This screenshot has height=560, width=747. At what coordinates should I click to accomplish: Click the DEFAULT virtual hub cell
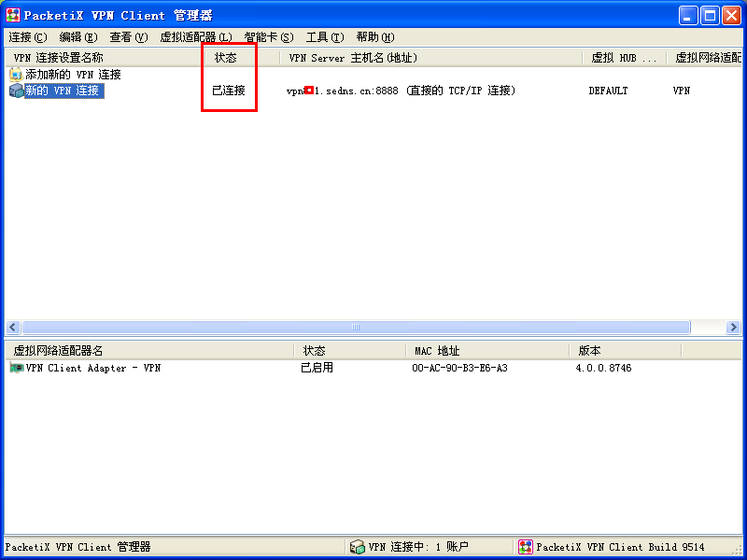pos(609,91)
